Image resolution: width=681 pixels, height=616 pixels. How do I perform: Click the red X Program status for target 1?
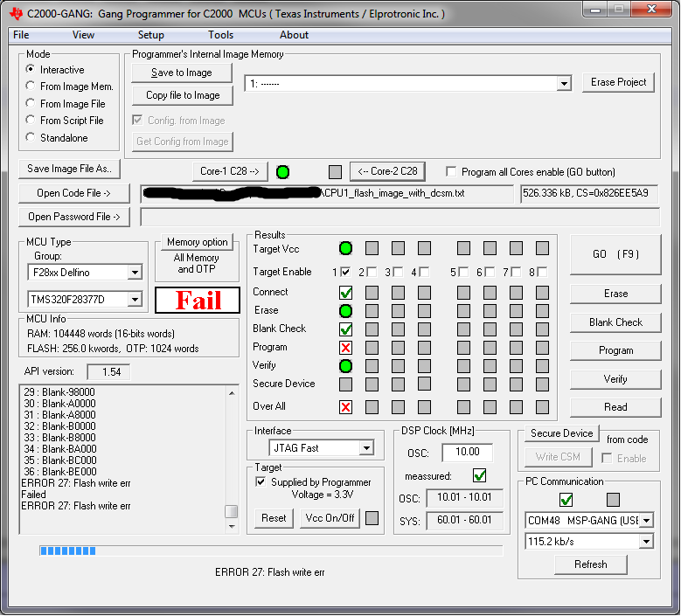coord(345,348)
